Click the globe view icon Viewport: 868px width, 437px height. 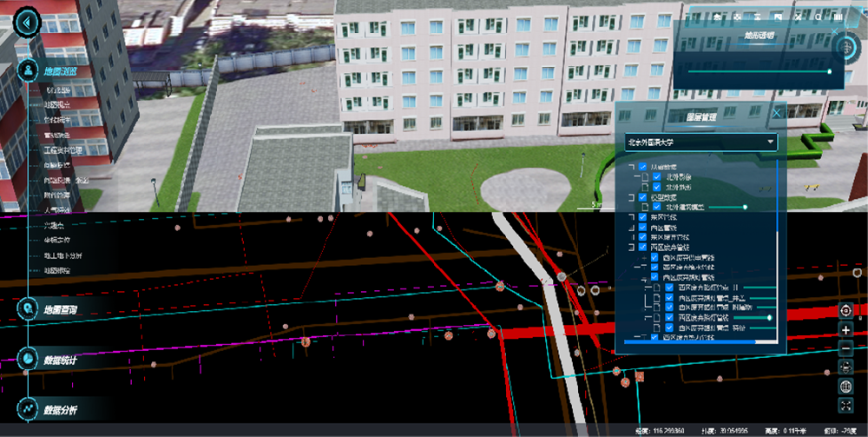(x=846, y=386)
